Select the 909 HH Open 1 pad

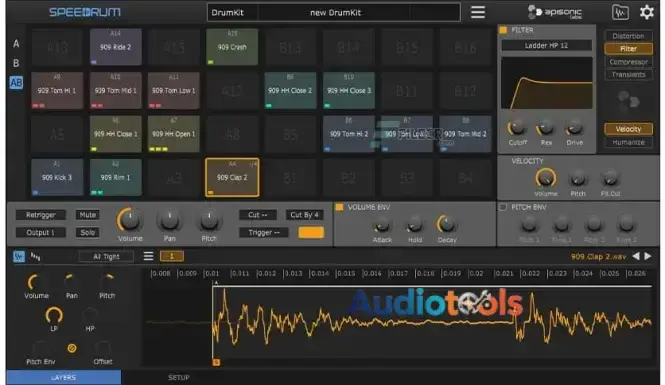173,134
